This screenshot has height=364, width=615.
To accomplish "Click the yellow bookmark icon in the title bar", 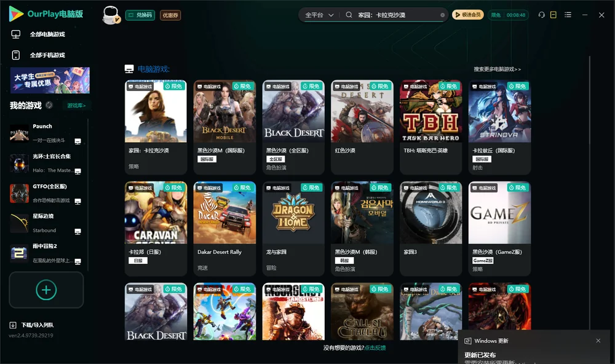I will (x=553, y=15).
